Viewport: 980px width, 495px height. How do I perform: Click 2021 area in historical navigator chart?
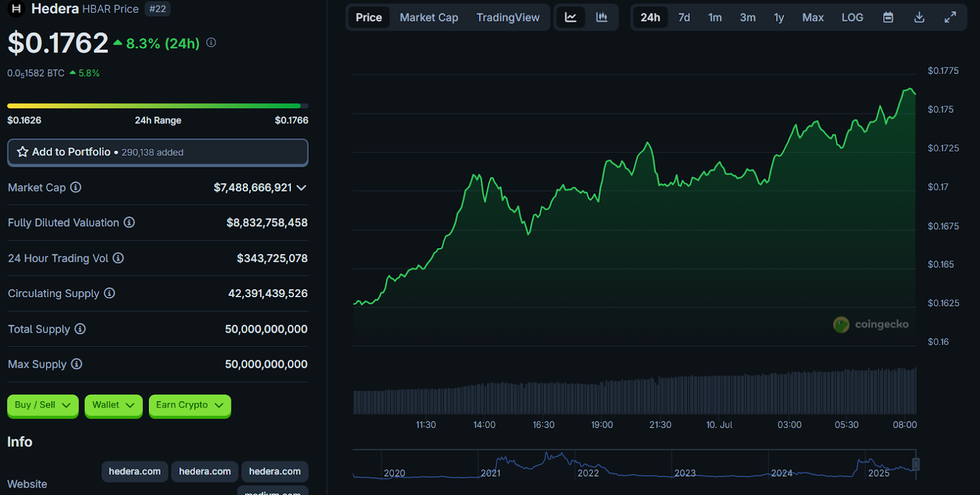tap(491, 472)
